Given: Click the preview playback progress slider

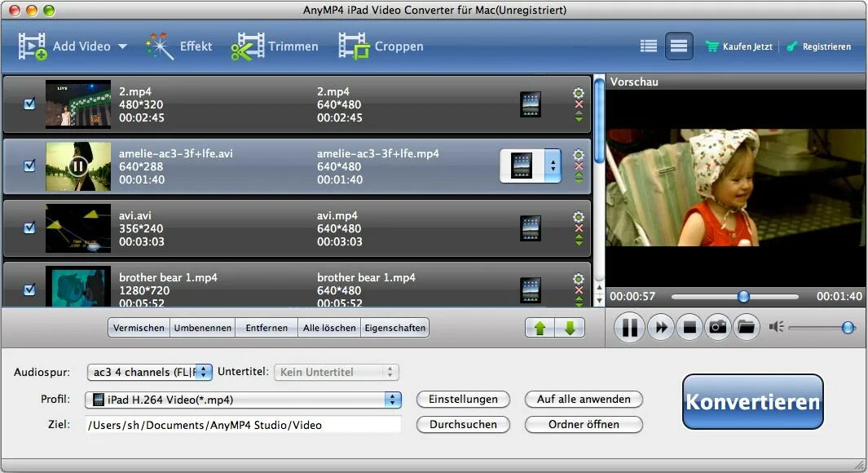Looking at the screenshot, I should (735, 297).
